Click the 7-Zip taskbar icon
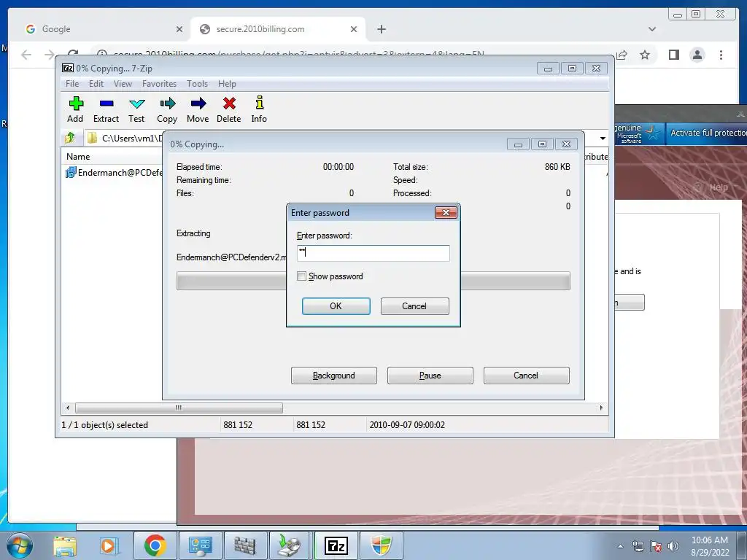Image resolution: width=747 pixels, height=560 pixels. coord(336,545)
